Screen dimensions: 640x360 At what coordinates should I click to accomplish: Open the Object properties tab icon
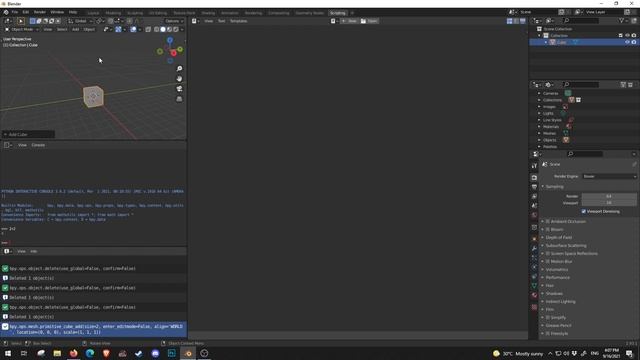534,239
